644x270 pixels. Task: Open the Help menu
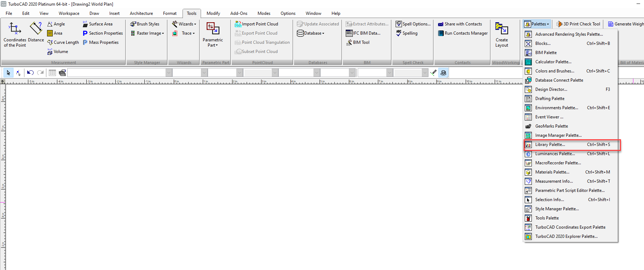click(336, 13)
